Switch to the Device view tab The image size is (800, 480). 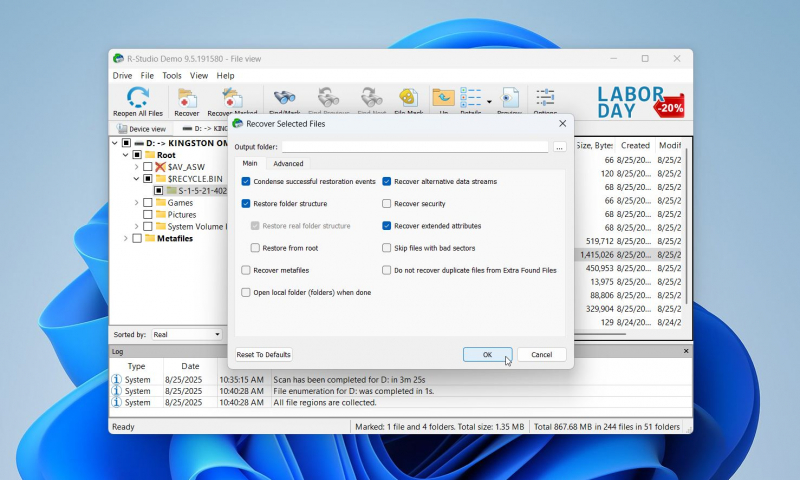pyautogui.click(x=141, y=129)
